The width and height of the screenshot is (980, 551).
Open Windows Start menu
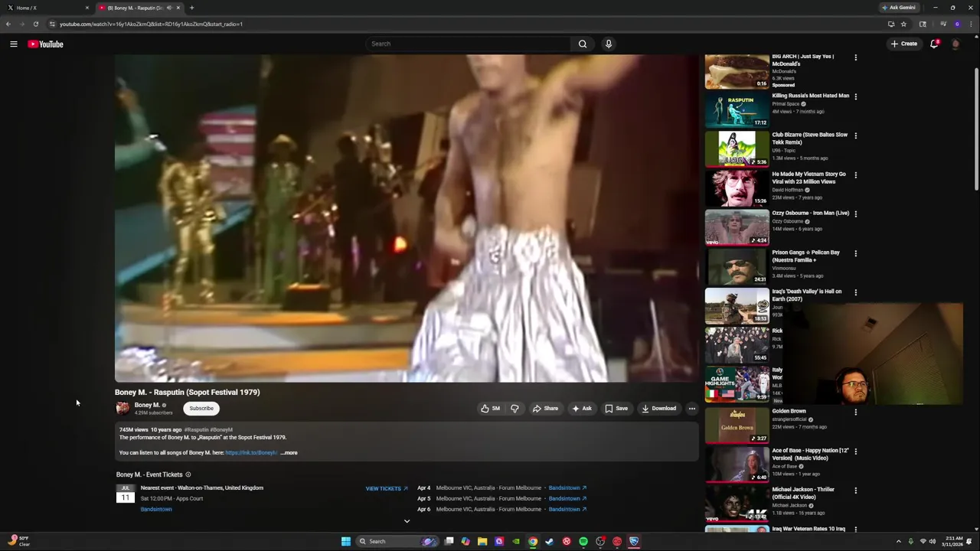coord(346,542)
